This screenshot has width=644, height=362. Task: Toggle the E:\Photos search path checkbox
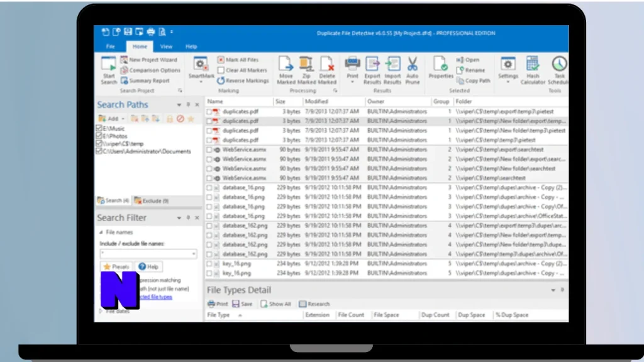99,136
